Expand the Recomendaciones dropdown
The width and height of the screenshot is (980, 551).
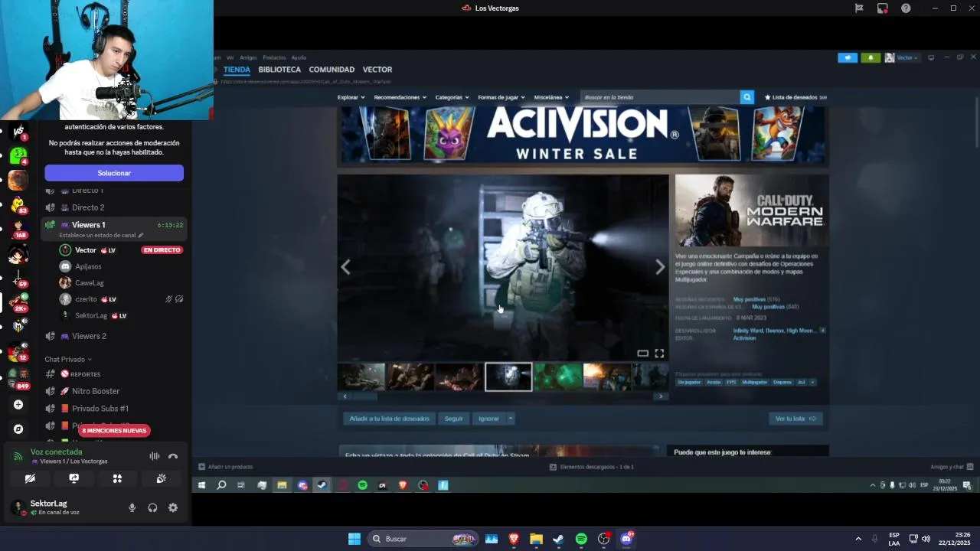[x=400, y=97]
